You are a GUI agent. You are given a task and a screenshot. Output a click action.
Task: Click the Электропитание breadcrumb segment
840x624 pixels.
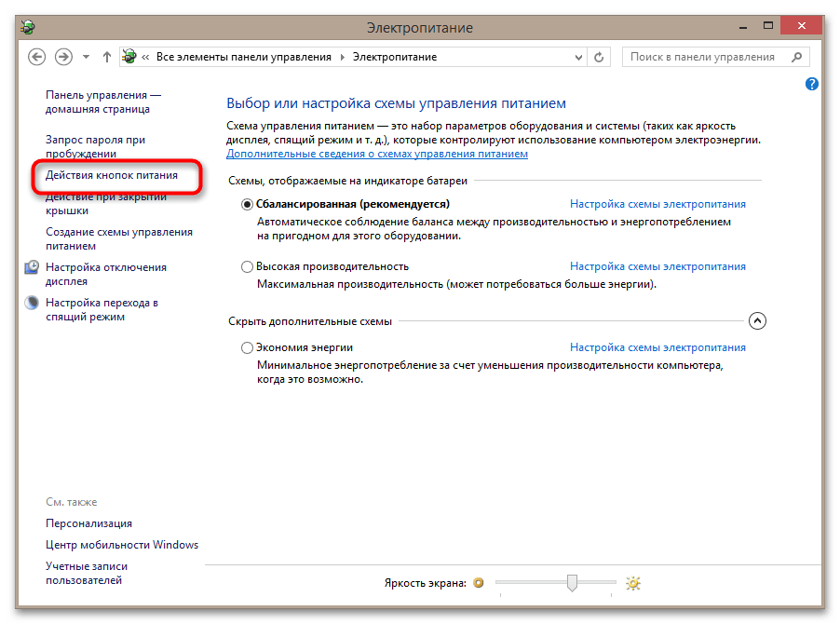394,57
